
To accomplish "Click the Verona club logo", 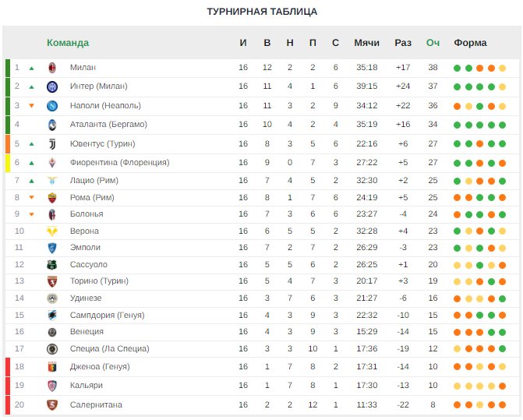I will click(x=52, y=231).
